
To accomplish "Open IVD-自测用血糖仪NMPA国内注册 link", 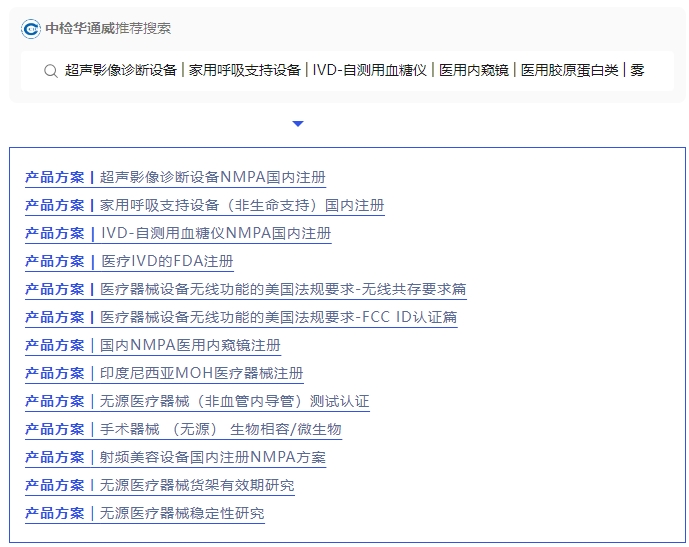I will pos(215,233).
